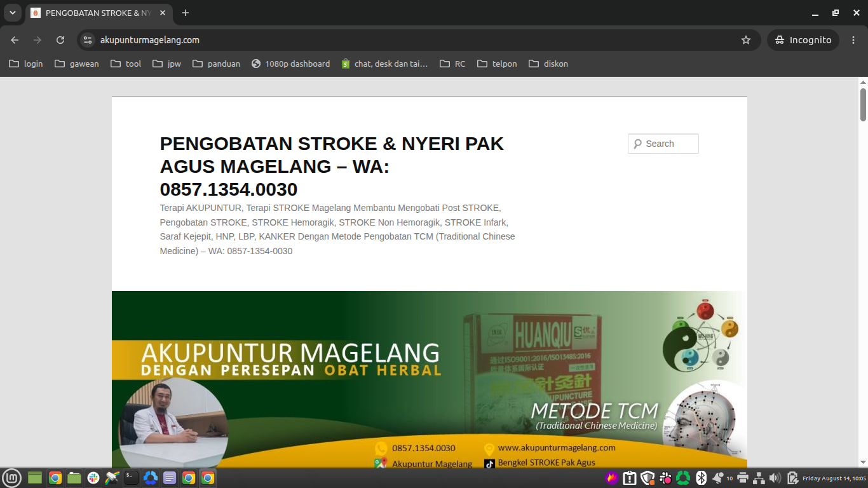Focus the Search field on the page
Image resolution: width=868 pixels, height=488 pixels.
click(663, 144)
